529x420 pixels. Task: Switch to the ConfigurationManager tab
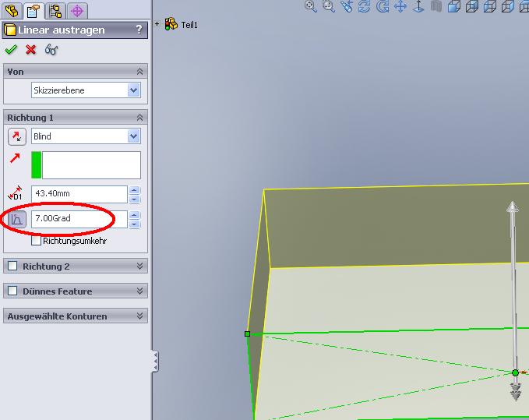point(55,10)
